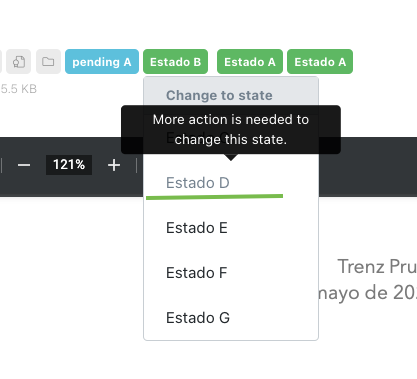
Task: Click the certificate document icon button
Action: tap(19, 62)
